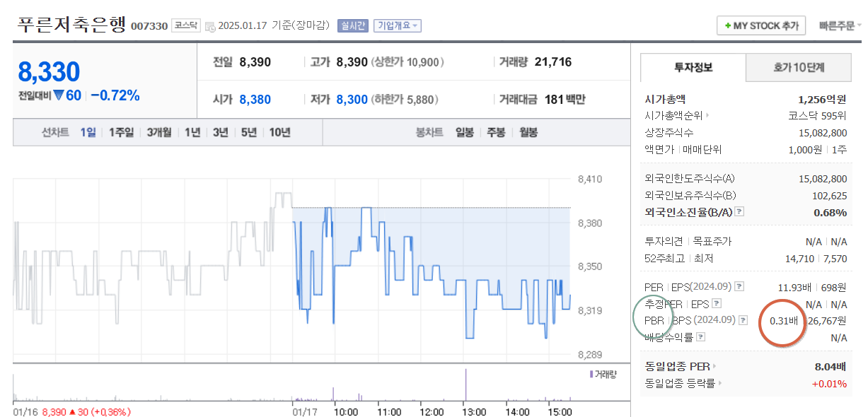Click the 시가총액순위 link
This screenshot has width=868, height=417.
coord(673,116)
